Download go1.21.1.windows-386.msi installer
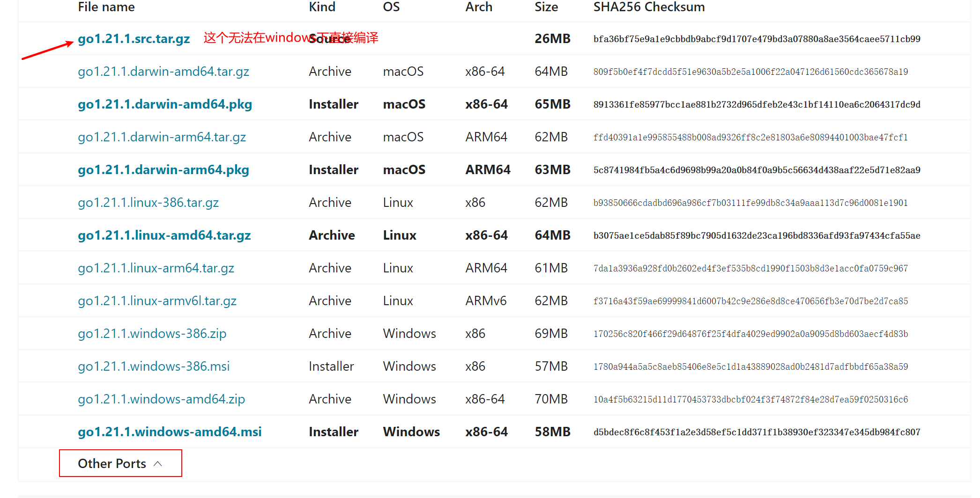The height and width of the screenshot is (498, 980). [154, 366]
